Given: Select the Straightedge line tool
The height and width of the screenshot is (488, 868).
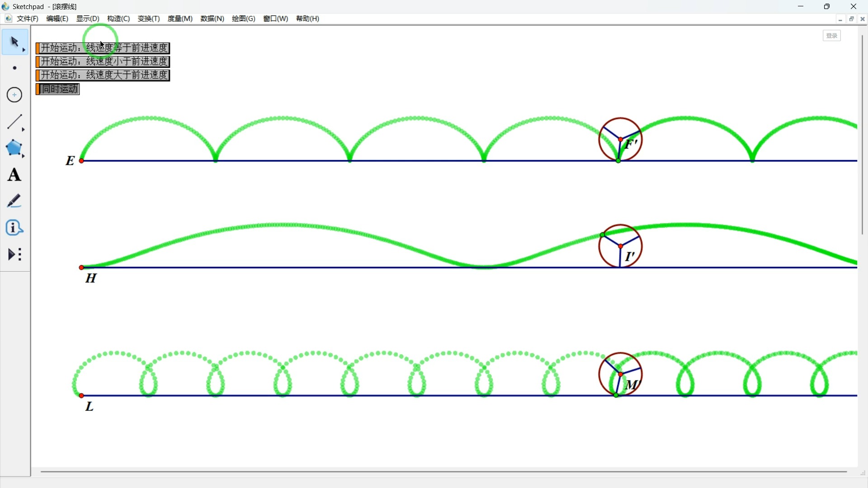Looking at the screenshot, I should point(14,122).
